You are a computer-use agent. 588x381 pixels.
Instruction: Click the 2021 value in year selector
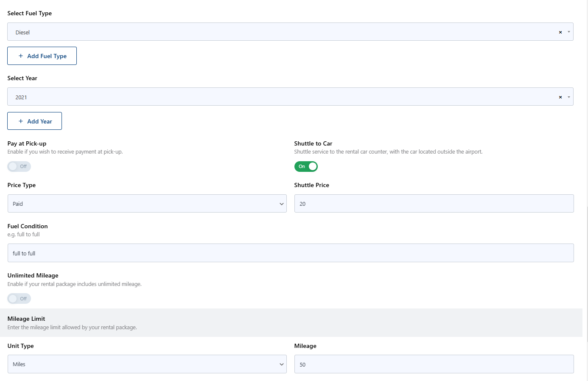(21, 97)
